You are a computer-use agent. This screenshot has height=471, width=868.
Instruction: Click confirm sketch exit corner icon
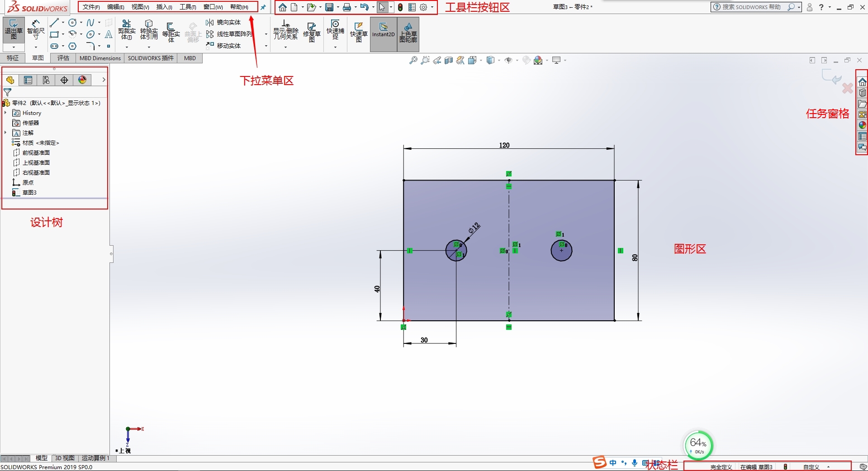coord(831,76)
